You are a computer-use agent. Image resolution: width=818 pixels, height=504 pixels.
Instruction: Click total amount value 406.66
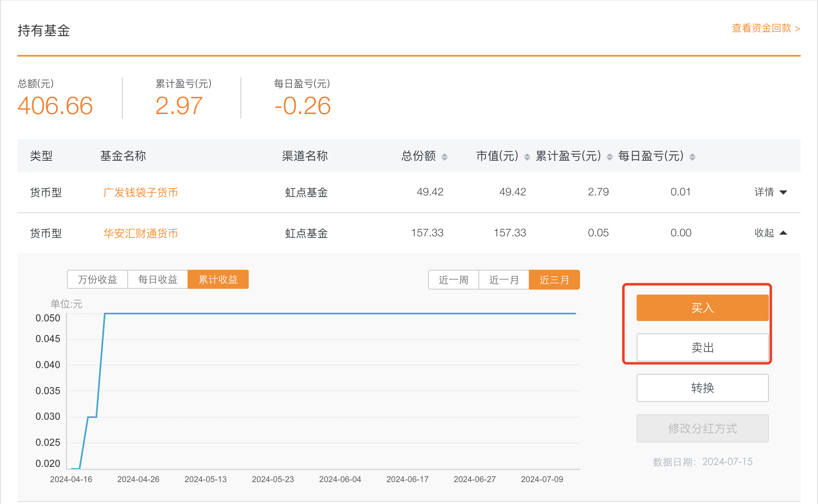pos(55,106)
